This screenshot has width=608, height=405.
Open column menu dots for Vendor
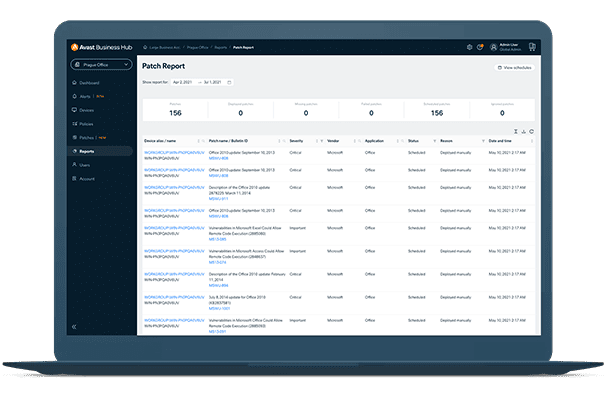tap(355, 141)
